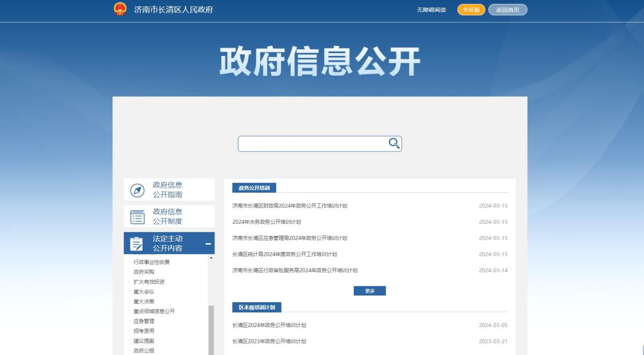
Task: Open the 无障碍阅读 link
Action: pos(431,10)
